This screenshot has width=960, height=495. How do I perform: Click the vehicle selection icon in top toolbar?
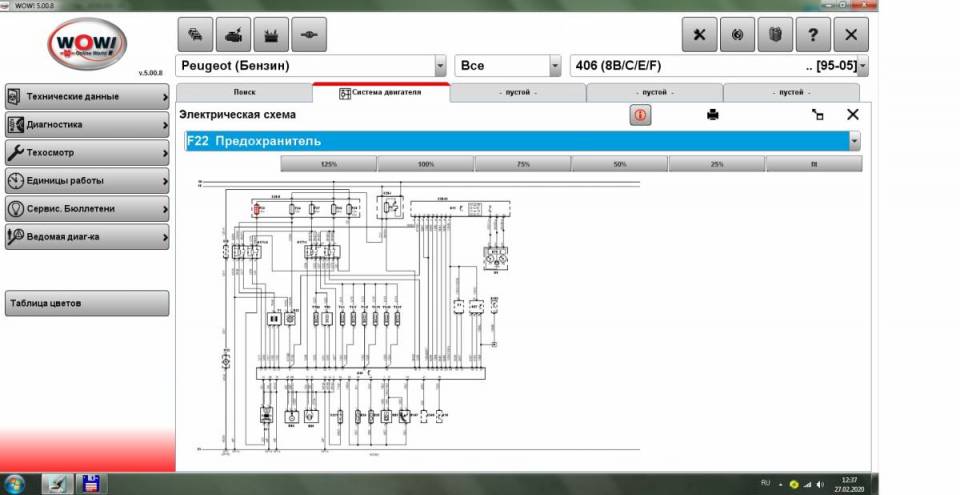coord(195,34)
